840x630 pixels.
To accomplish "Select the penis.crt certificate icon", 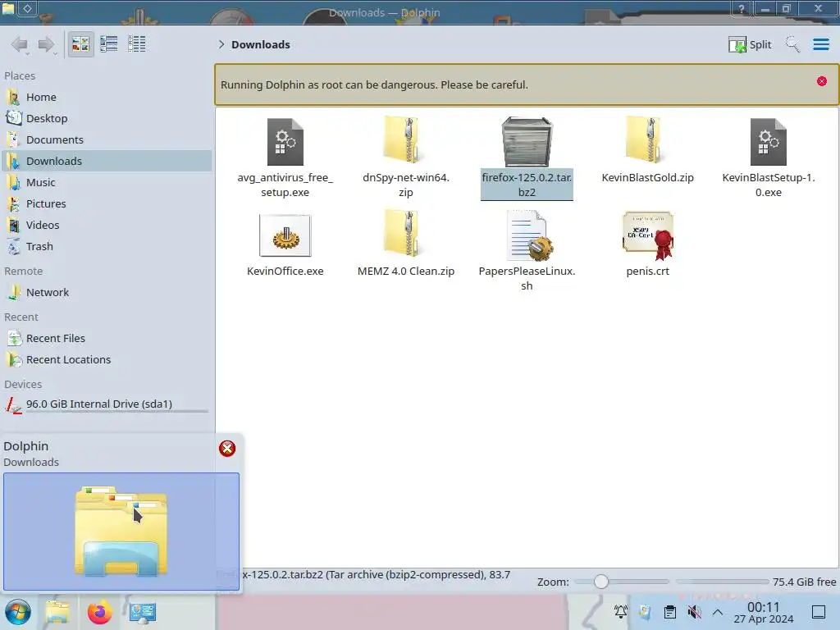I will [648, 235].
